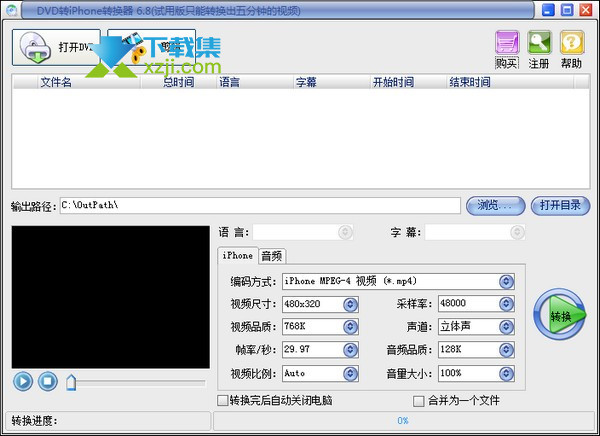600x436 pixels.
Task: Click the app icon in the title bar
Action: tap(11, 10)
